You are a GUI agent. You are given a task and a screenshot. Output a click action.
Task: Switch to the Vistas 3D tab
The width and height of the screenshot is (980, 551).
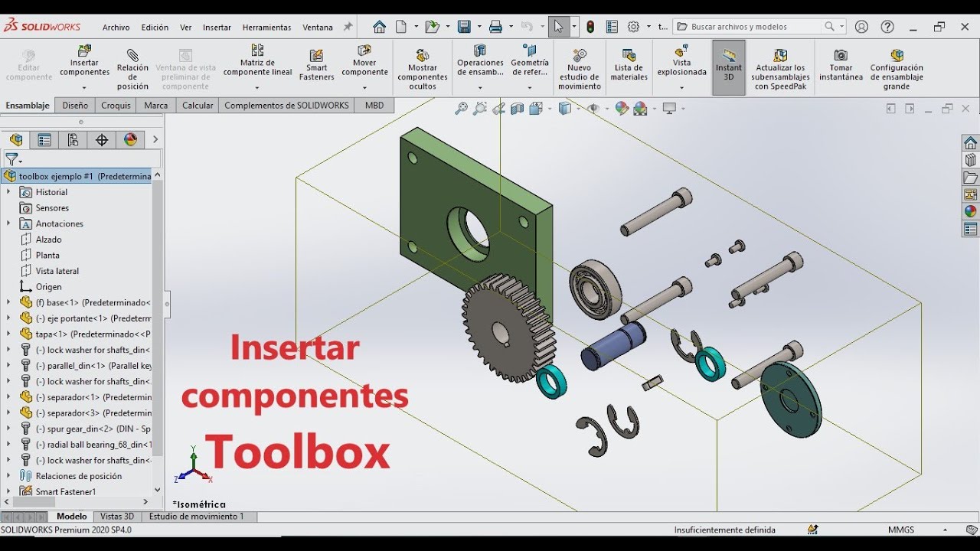click(x=117, y=517)
